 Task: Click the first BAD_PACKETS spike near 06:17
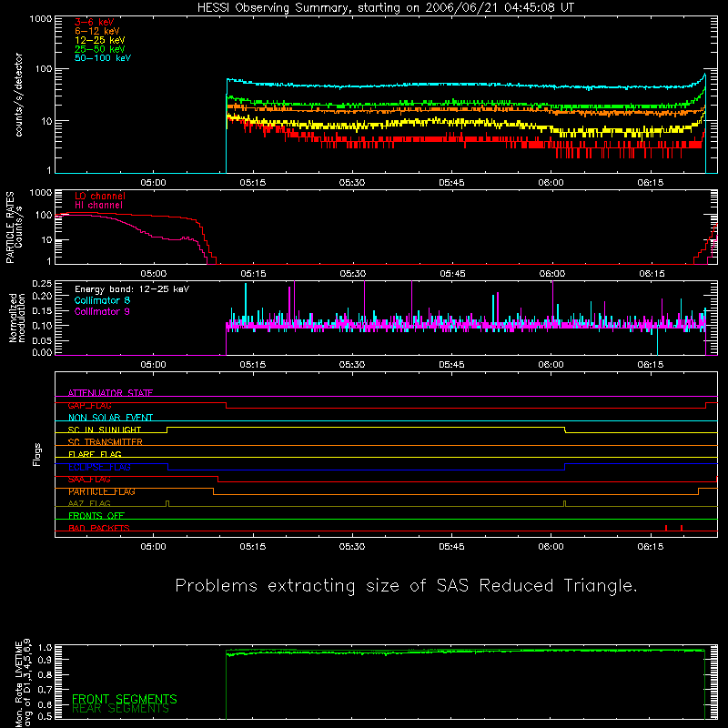coord(666,528)
